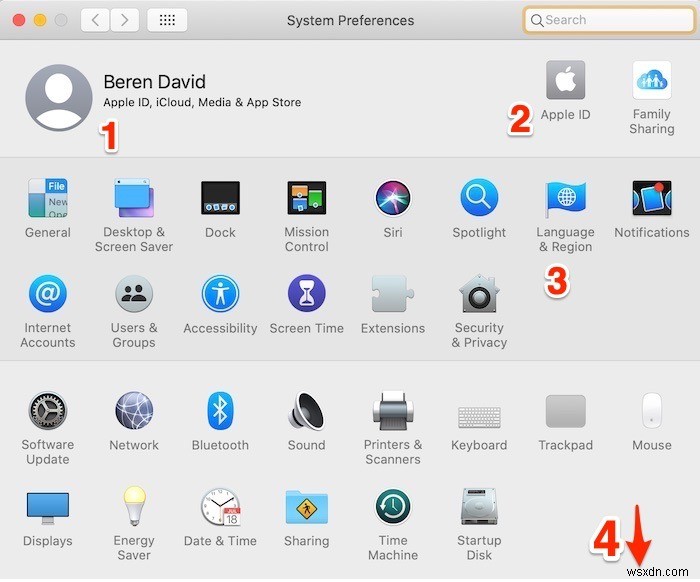
Task: Open Language & Region preferences
Action: pyautogui.click(x=566, y=198)
